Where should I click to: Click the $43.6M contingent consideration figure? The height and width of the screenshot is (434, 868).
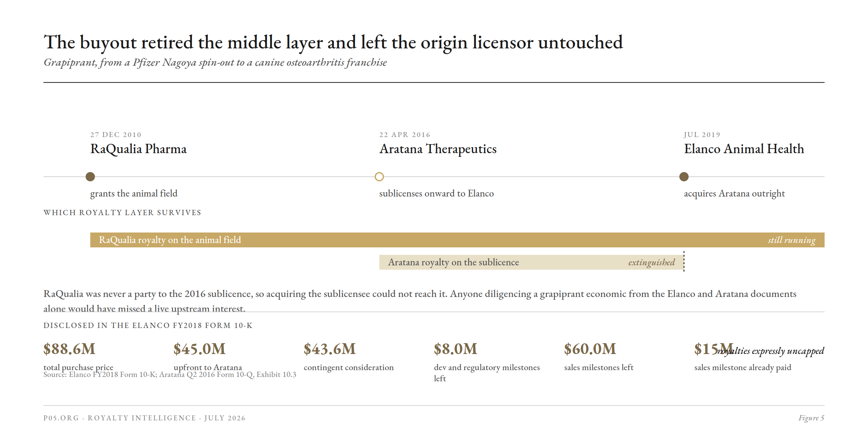(330, 349)
